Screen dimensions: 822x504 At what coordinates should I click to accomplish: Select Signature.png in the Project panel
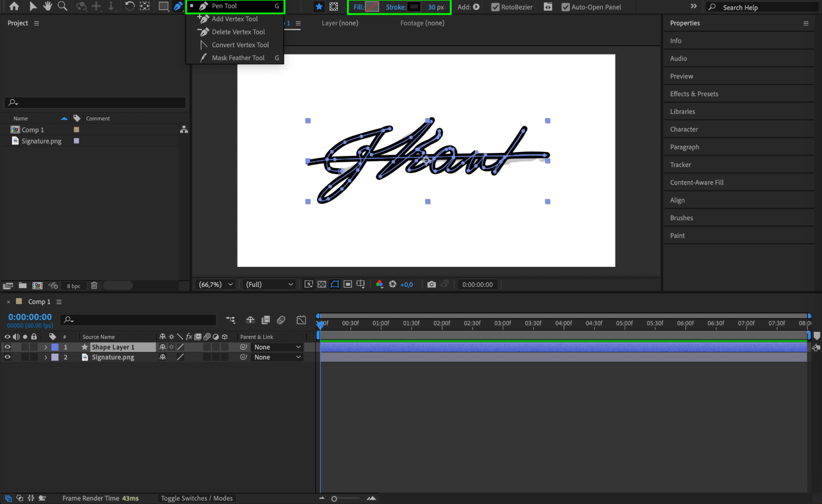41,141
